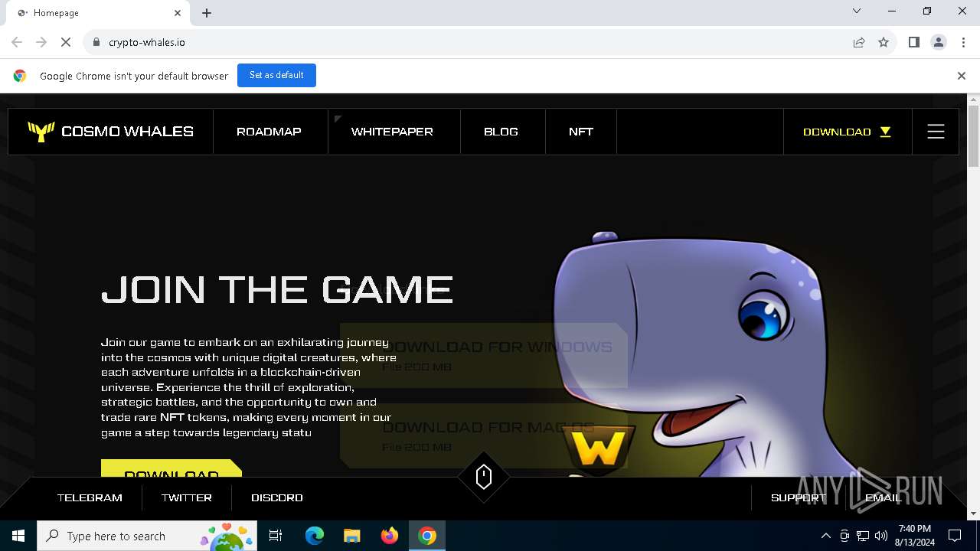Expand the yellow DOWNLOAD dropdown in navbar
The width and height of the screenshot is (980, 551).
tap(847, 132)
